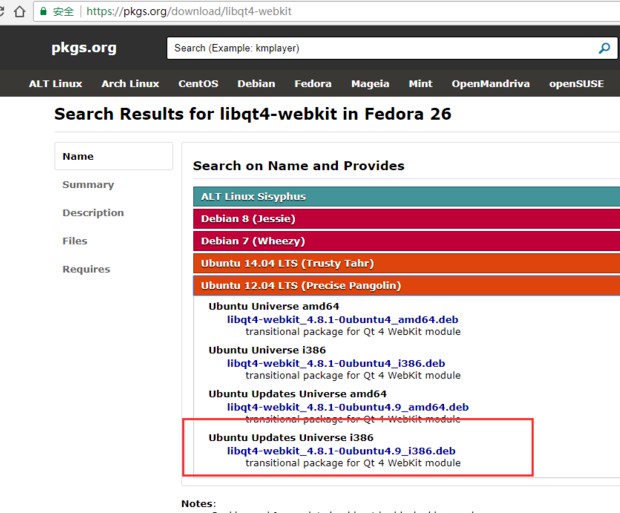Open libqt4-webkit_4.8.1-0ubuntu4.9_amd64.deb link
Viewport: 620px width, 513px height.
[348, 407]
